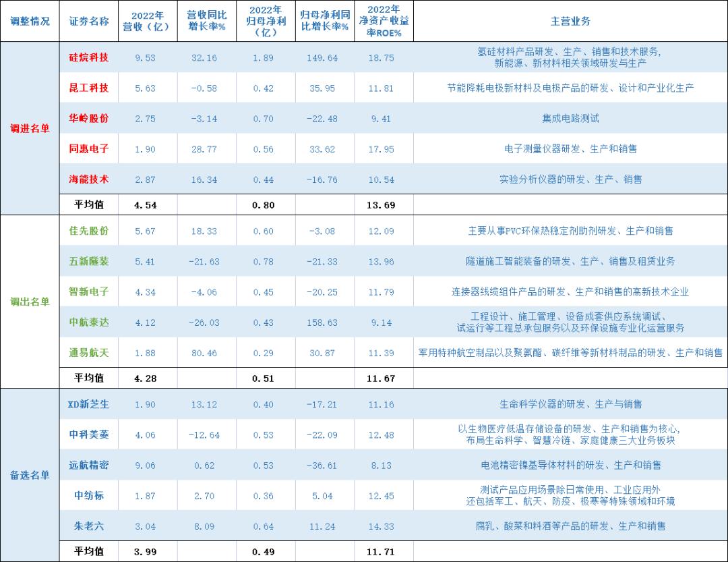Viewport: 728px width, 562px height.
Task: Click average net profit 0.80
Action: coord(264,205)
